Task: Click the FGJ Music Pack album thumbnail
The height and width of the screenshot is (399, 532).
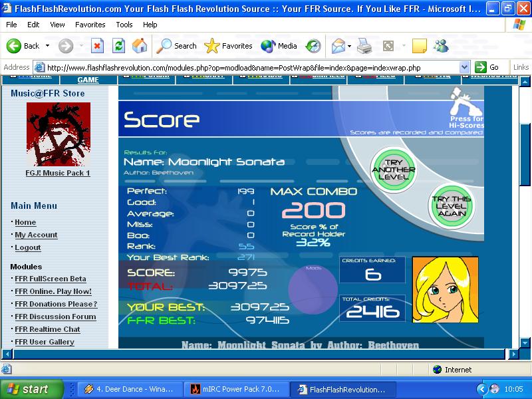Action: click(59, 134)
